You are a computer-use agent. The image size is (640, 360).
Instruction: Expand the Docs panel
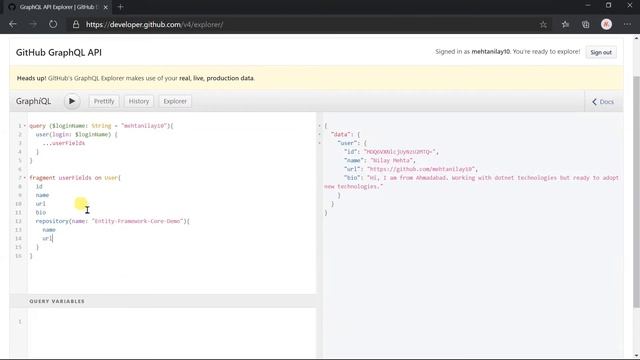tap(603, 102)
